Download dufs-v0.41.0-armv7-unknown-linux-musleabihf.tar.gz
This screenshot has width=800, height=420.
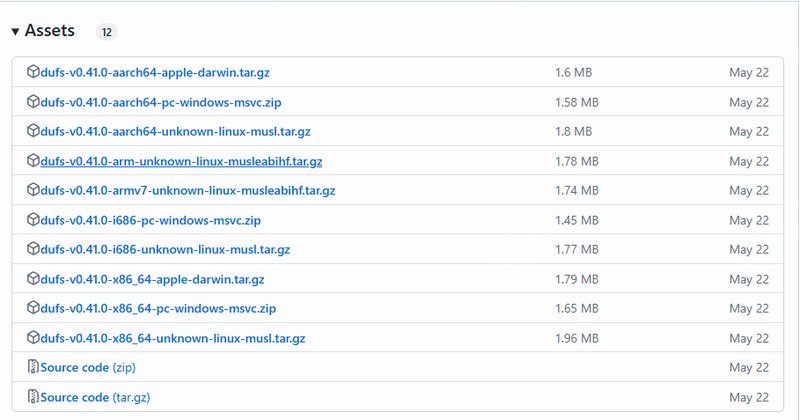(187, 190)
